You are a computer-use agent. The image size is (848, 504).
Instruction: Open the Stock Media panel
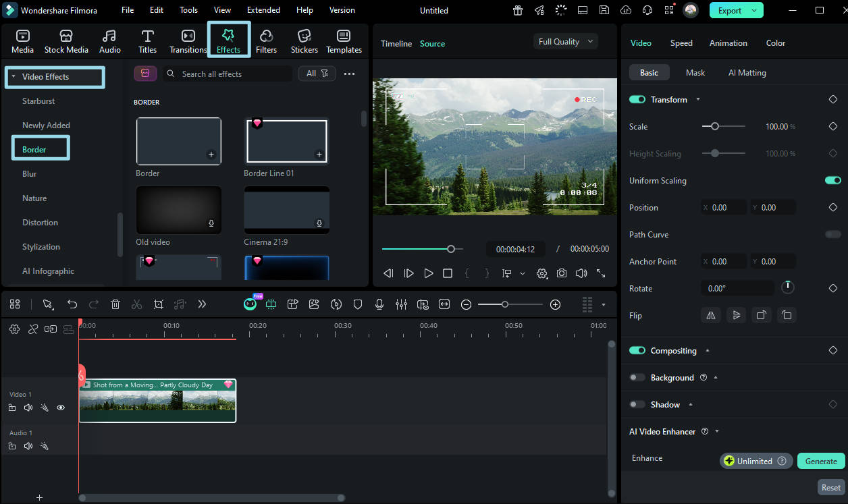pyautogui.click(x=66, y=39)
